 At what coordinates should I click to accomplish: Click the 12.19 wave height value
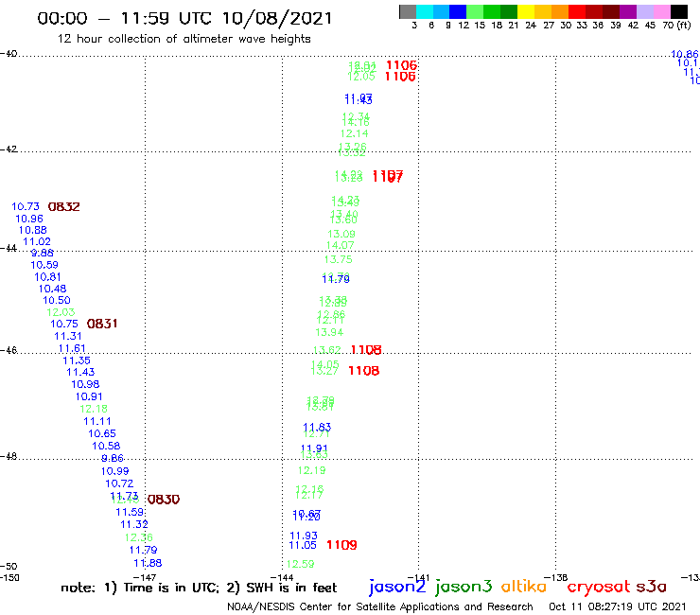[311, 470]
